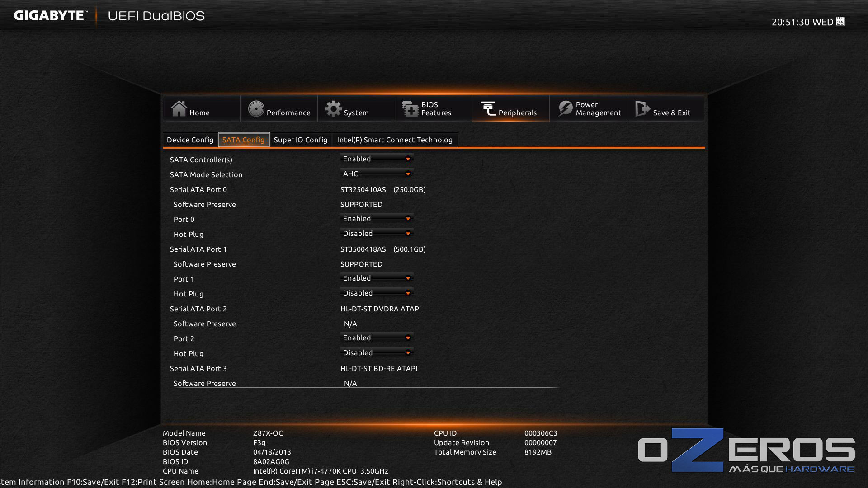Click the Power Management menu label

point(599,108)
